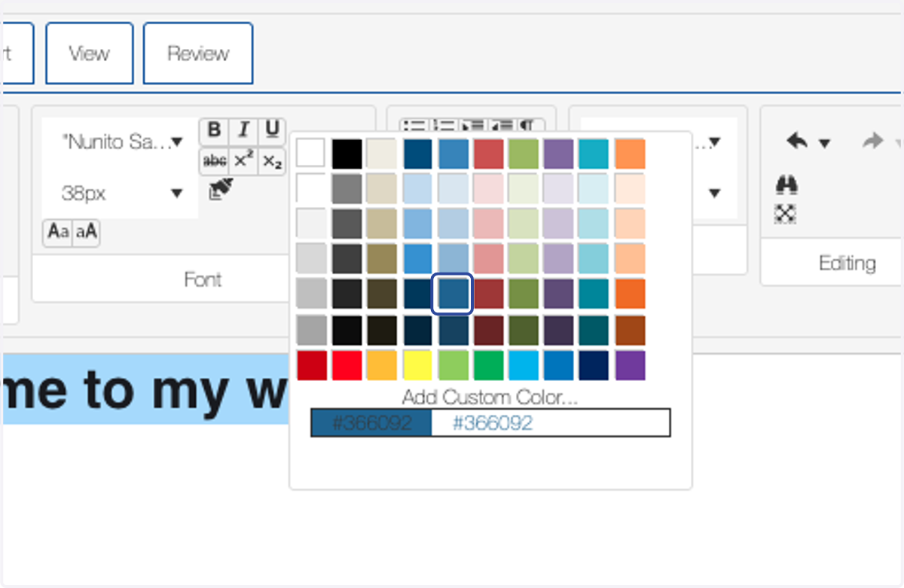Pick the coral red swatch in top row
Image resolution: width=904 pixels, height=588 pixels.
488,154
